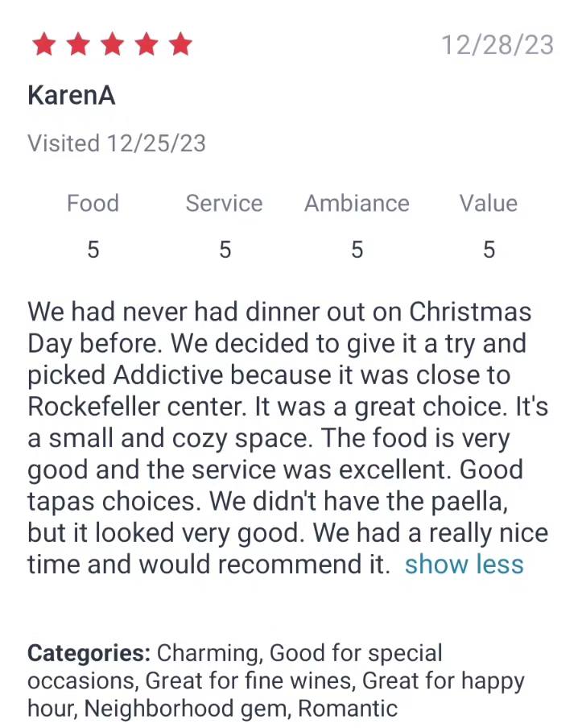The width and height of the screenshot is (582, 728).
Task: Click the review date 12/28/23
Action: point(497,45)
